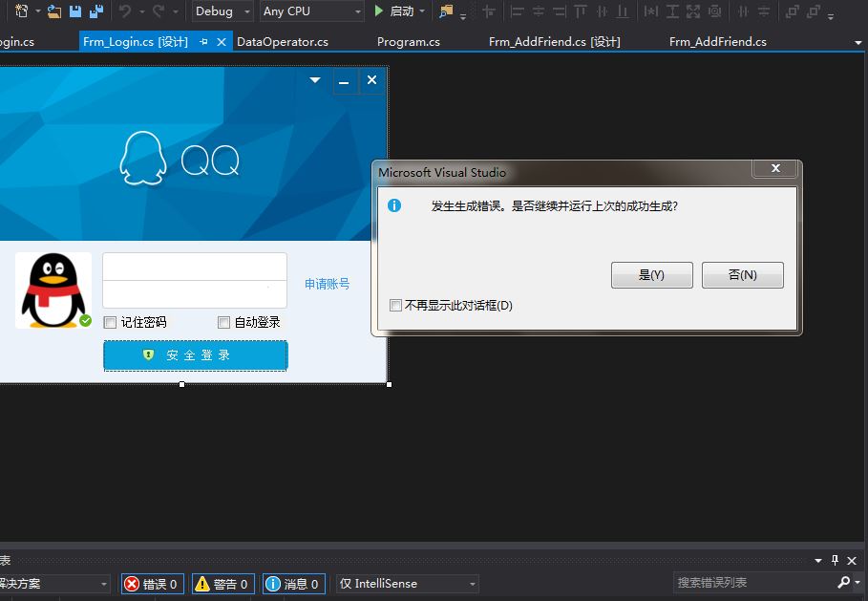Expand the Redo history dropdown arrow
Viewport: 868px width, 601px height.
(x=176, y=11)
